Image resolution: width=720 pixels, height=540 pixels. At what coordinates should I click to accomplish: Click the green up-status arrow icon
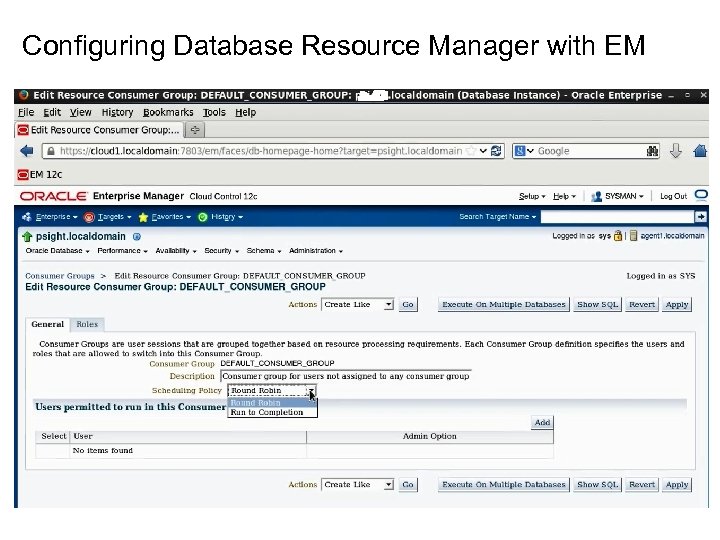point(27,236)
